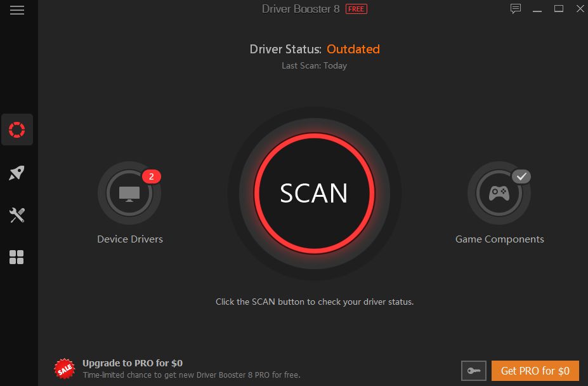588x386 pixels.
Task: Click the key icon to enter license
Action: 474,371
